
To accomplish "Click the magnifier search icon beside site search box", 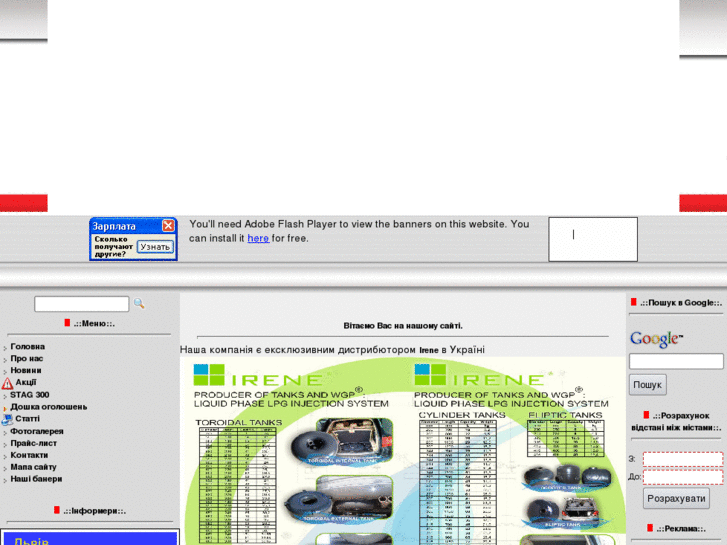I will coord(139,303).
